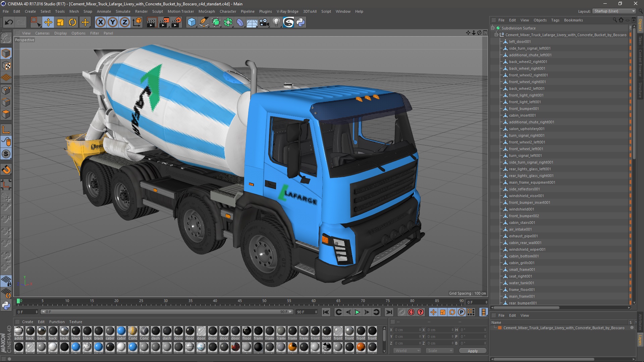This screenshot has height=362, width=644.
Task: Add a Floor environment object
Action: tap(252, 22)
